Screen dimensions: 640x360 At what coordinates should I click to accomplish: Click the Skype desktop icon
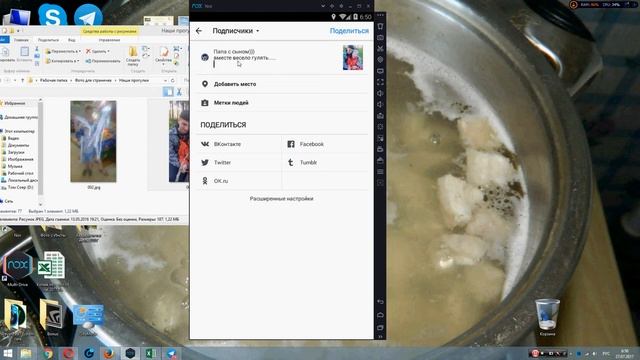tap(53, 16)
